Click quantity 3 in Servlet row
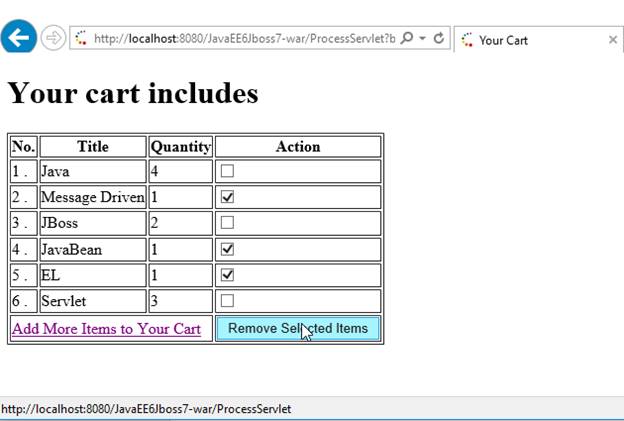The image size is (624, 421). [181, 301]
